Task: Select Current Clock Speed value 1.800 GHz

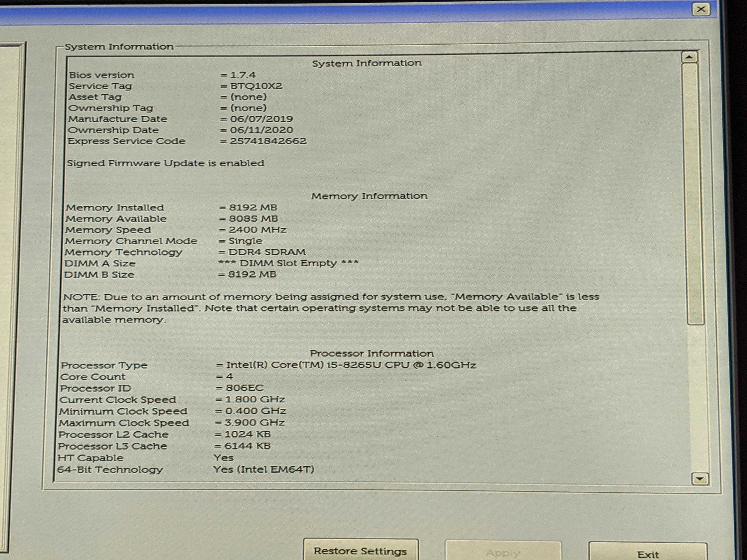Action: click(x=255, y=399)
